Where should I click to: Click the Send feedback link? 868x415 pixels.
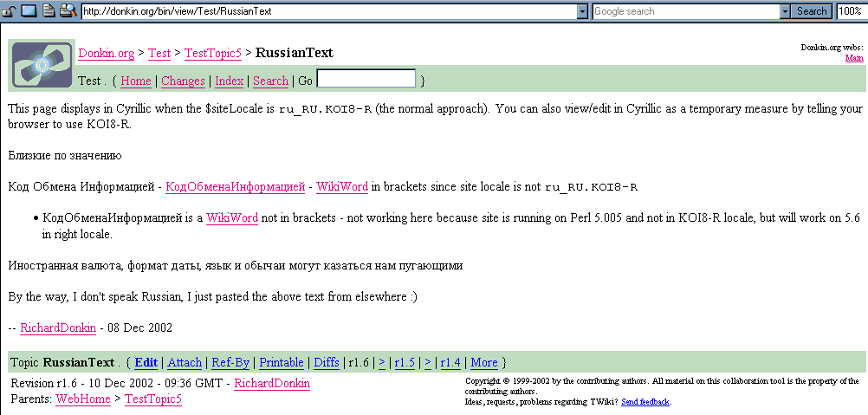645,402
